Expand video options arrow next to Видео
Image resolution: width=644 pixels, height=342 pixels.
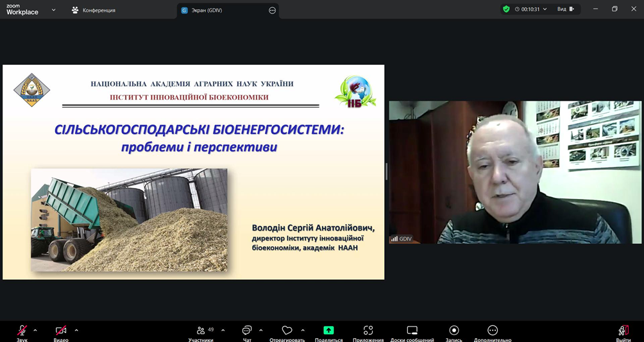point(76,330)
